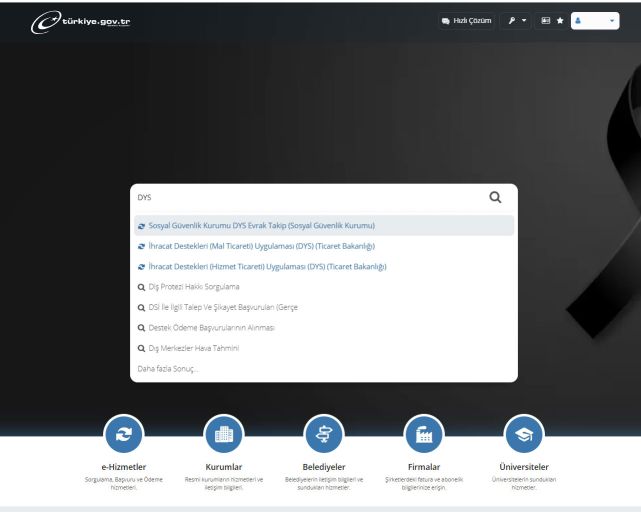Expand the key login options dropdown

(517, 21)
